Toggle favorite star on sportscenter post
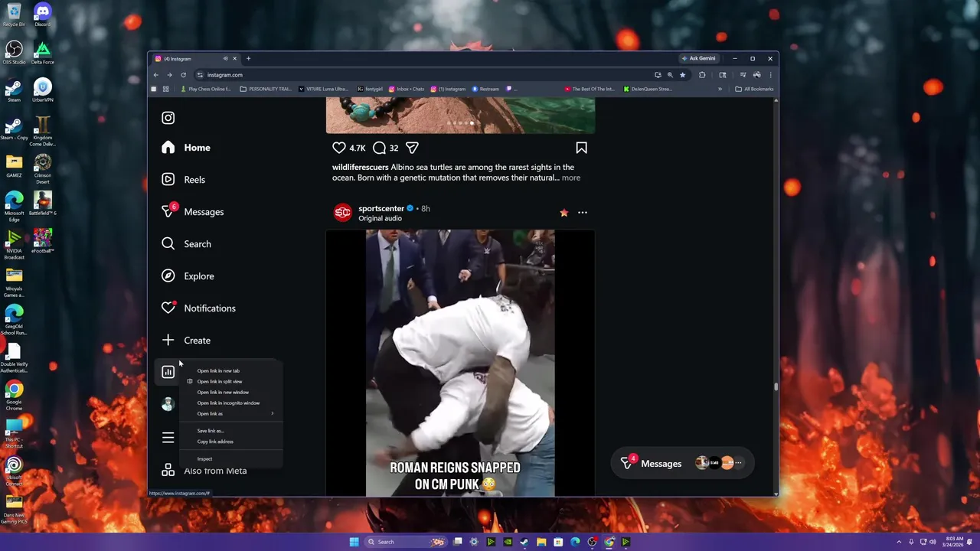980x551 pixels. tap(564, 213)
